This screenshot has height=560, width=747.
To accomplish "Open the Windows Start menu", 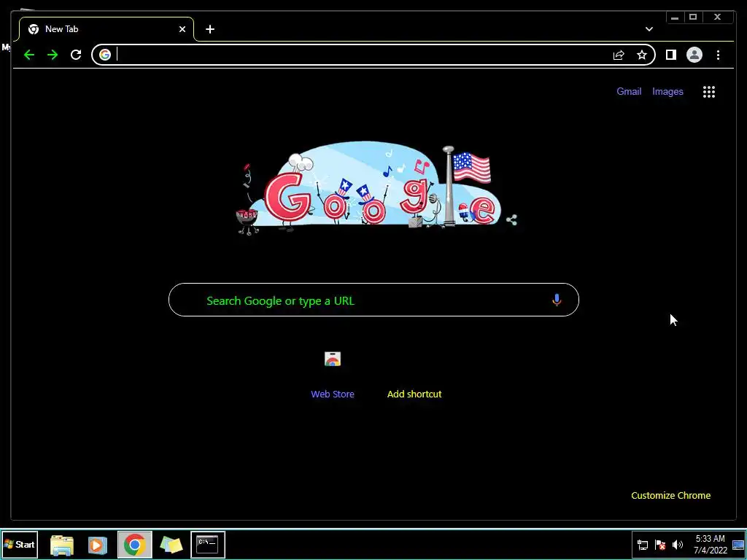I will click(20, 544).
